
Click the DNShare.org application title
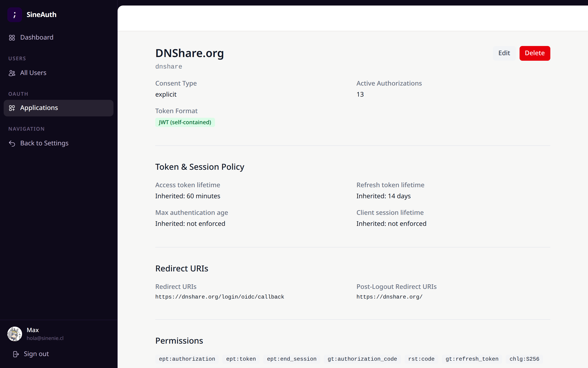point(189,53)
